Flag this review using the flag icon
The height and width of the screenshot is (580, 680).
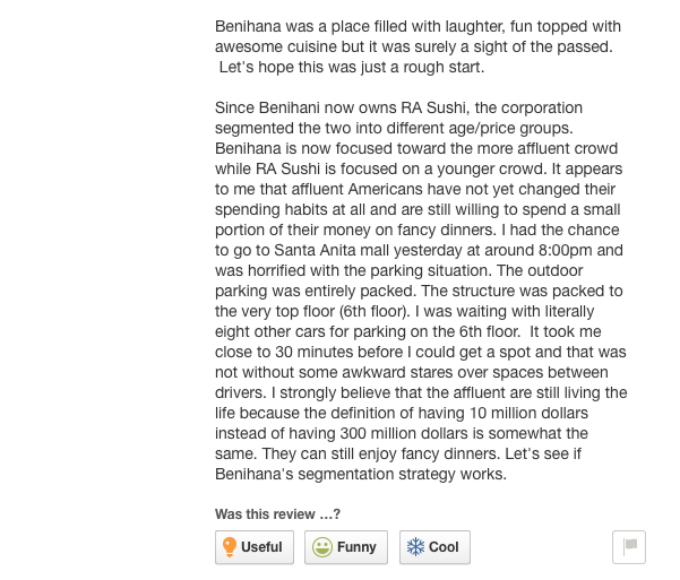pos(629,547)
